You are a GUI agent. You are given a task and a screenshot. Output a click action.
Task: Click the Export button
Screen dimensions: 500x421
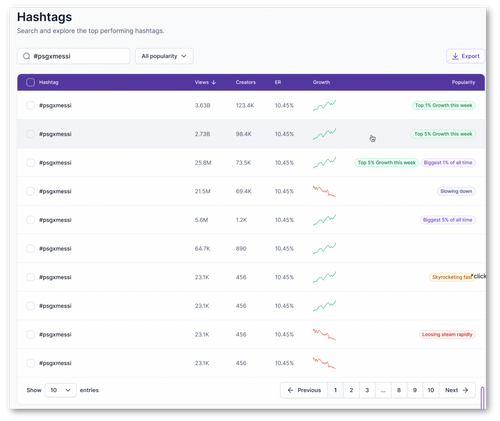465,56
